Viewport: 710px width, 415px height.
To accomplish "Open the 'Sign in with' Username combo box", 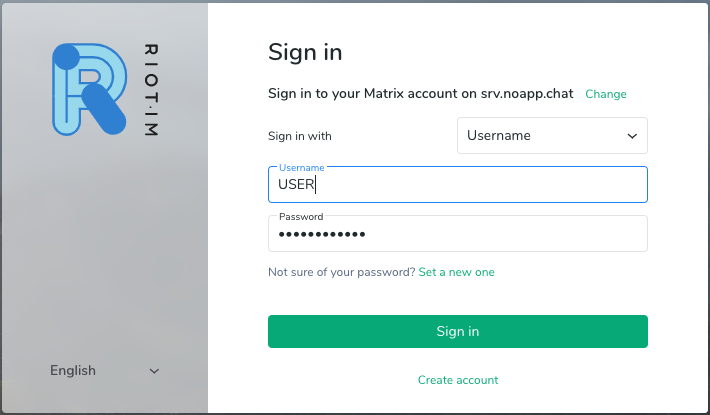I will (552, 136).
